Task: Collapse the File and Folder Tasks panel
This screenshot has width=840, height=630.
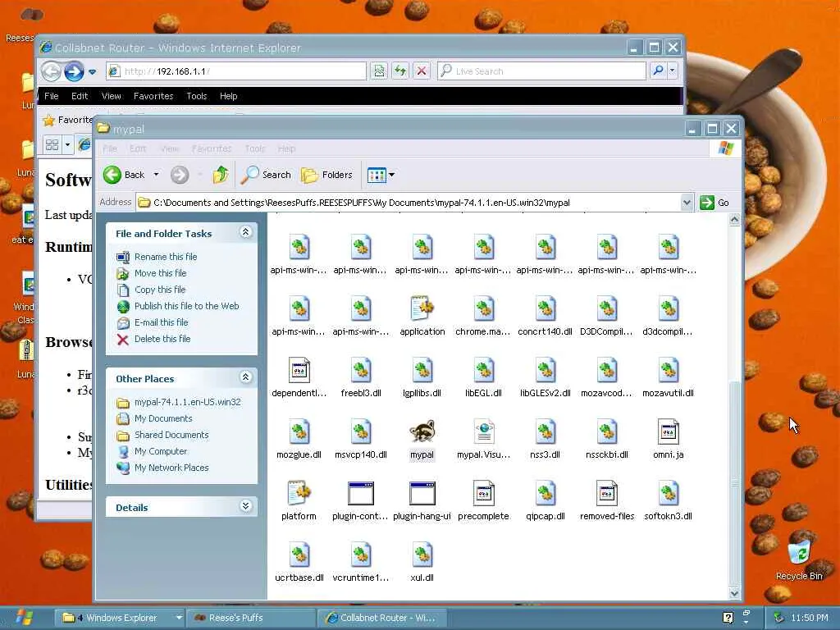Action: pyautogui.click(x=245, y=232)
